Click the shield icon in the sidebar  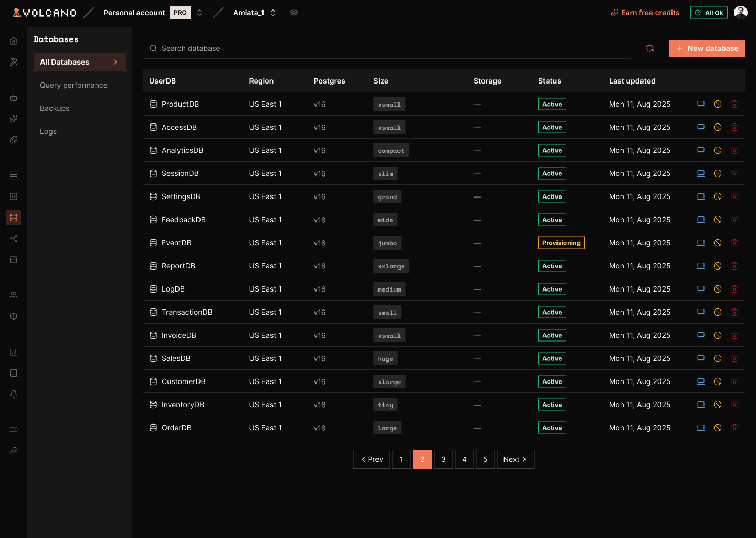point(14,316)
